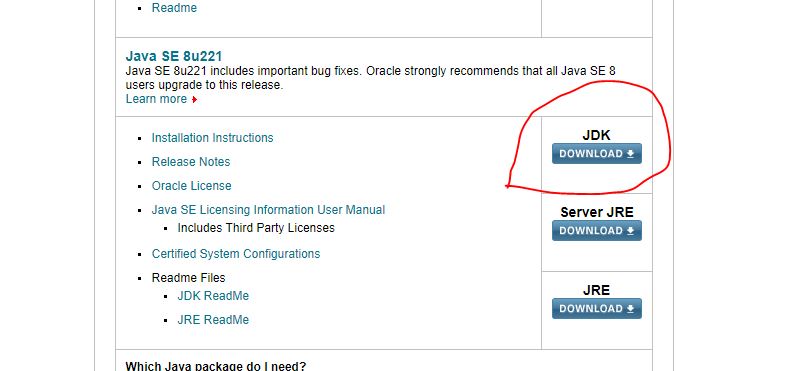Open the JRE ReadMe link

[x=213, y=320]
